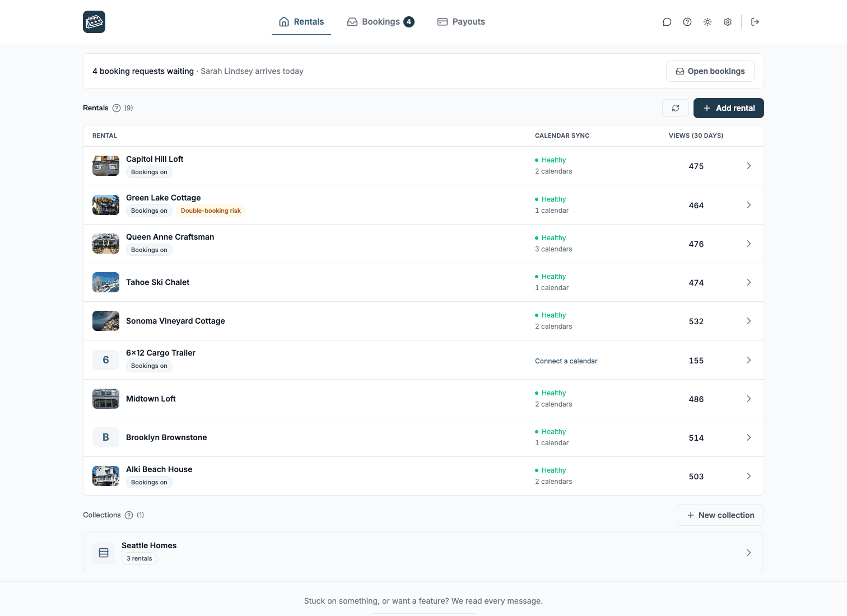Click the 532 views value

696,321
